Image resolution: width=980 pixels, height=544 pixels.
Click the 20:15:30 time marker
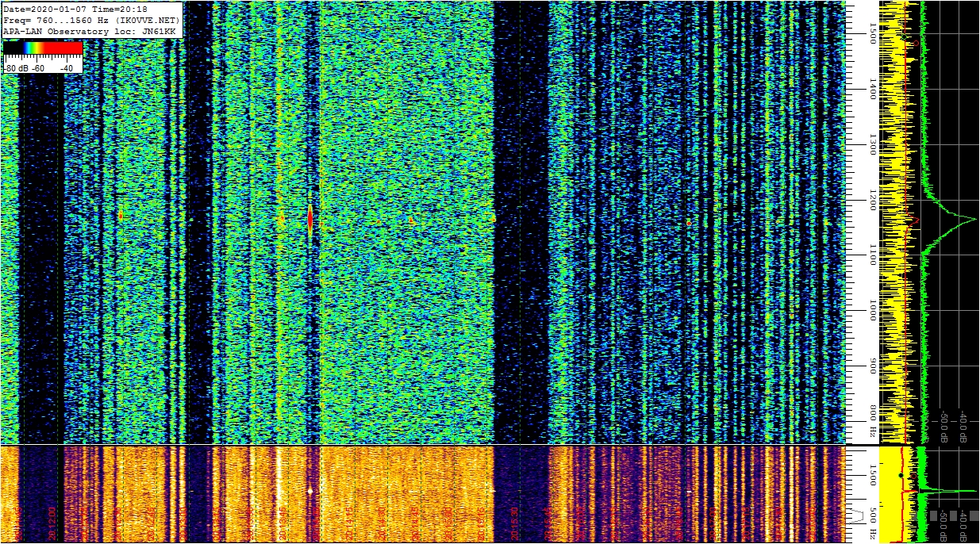(514, 523)
